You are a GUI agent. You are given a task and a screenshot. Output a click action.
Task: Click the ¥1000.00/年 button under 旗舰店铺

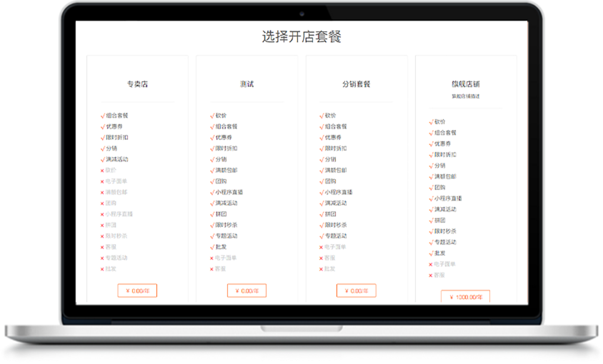point(465,297)
